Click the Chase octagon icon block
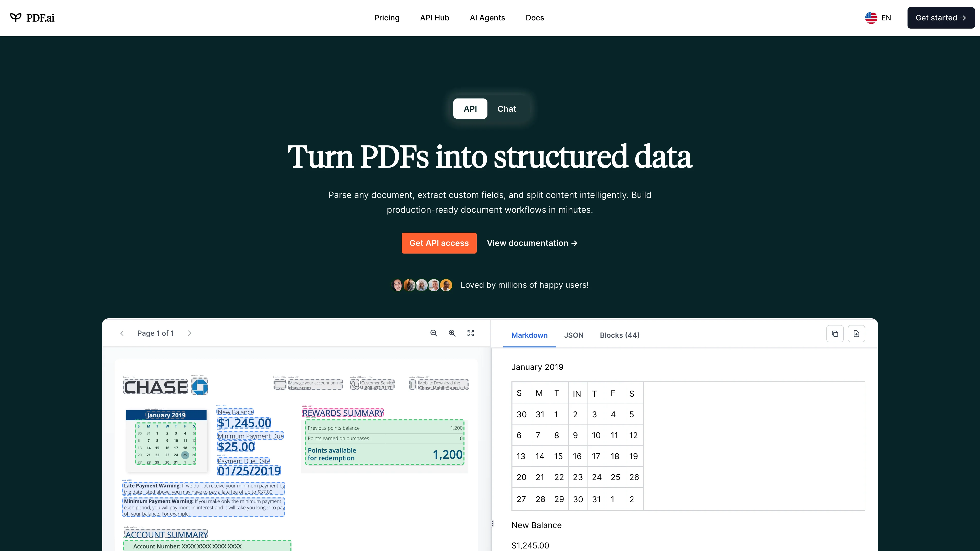The height and width of the screenshot is (551, 980). (199, 386)
